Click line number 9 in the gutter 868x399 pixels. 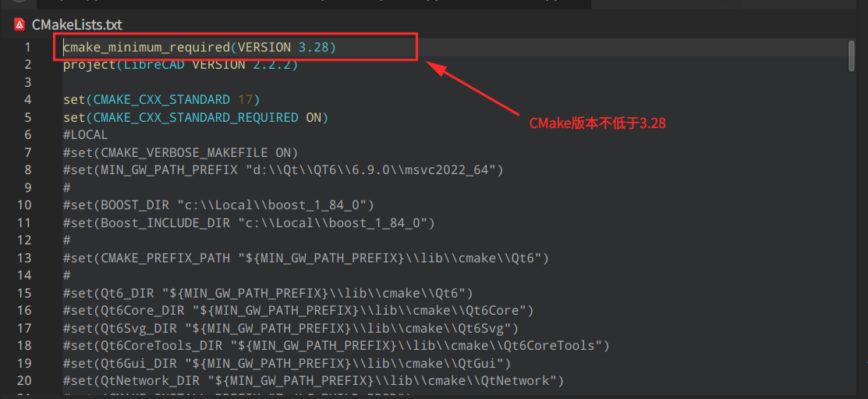27,188
